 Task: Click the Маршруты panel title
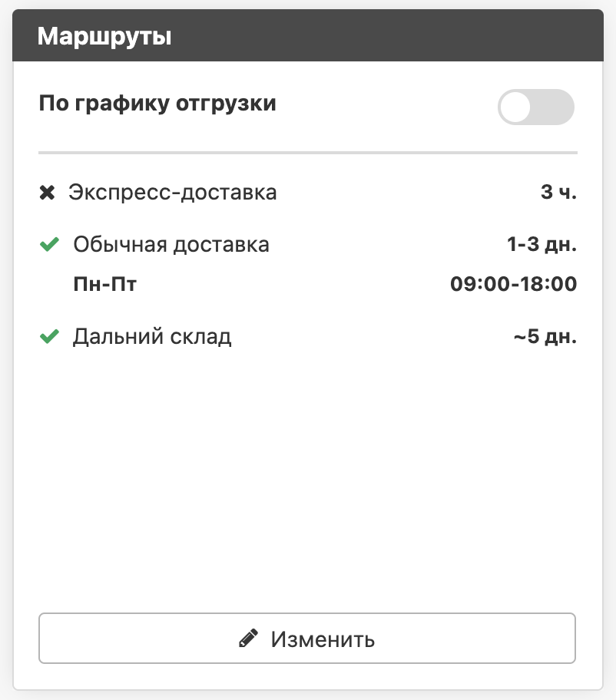104,36
